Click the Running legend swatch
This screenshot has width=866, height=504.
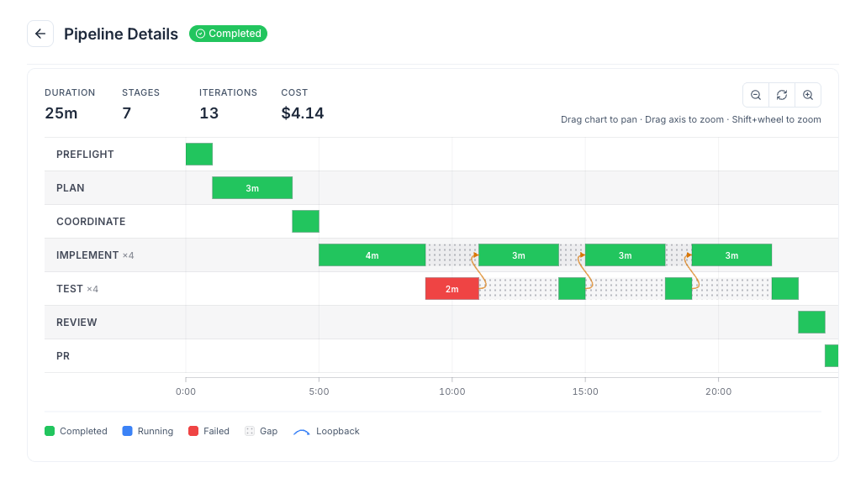click(128, 431)
